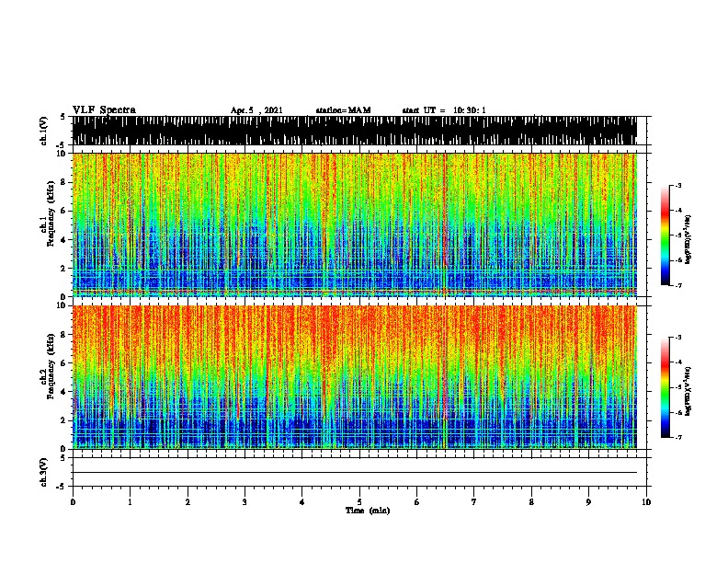The image size is (728, 563).
Task: Select the date "Apr. 5, 2021" in header
Action: click(256, 110)
